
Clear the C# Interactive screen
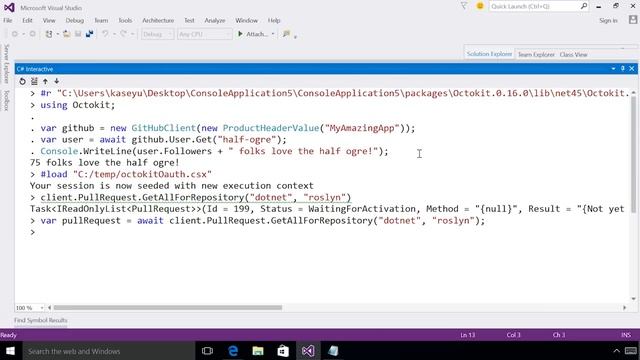tap(34, 81)
